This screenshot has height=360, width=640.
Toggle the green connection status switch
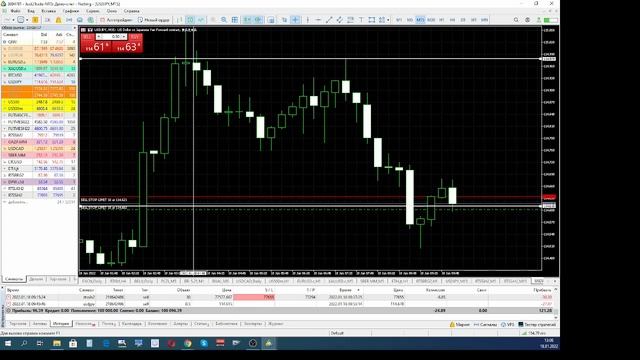[550, 20]
